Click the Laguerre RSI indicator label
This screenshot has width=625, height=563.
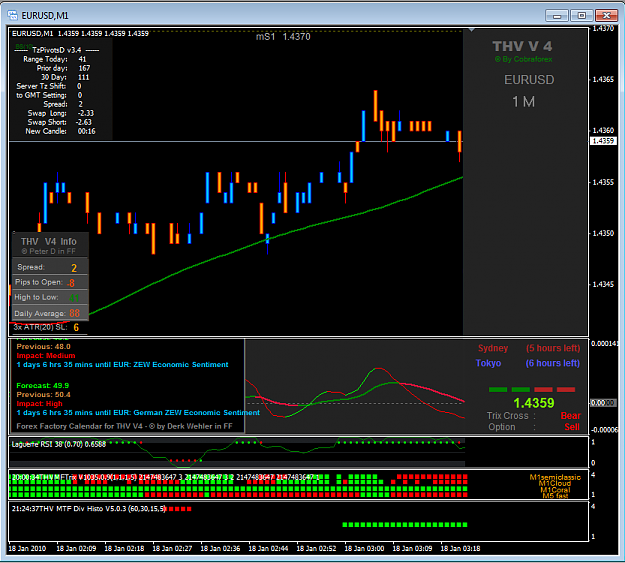(59, 444)
